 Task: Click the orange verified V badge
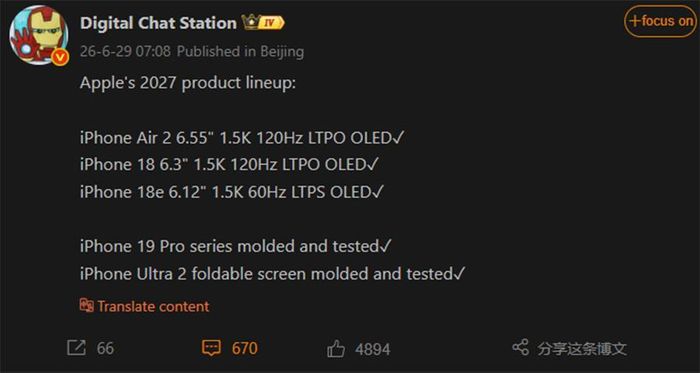pos(60,57)
